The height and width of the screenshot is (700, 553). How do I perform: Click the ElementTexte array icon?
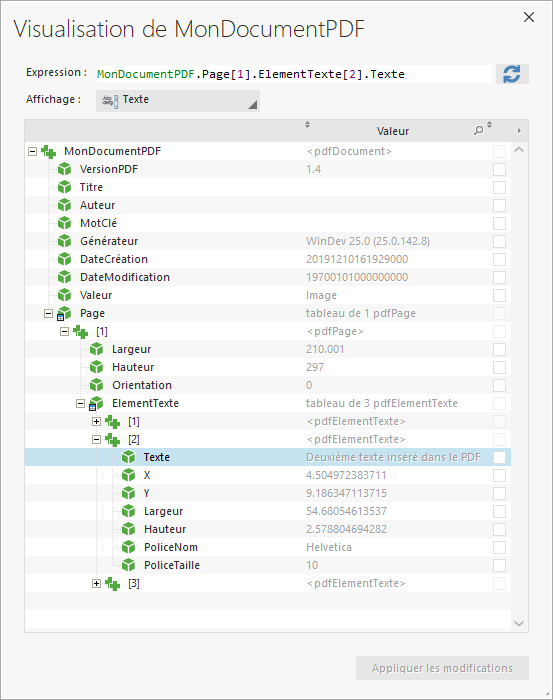[96, 404]
